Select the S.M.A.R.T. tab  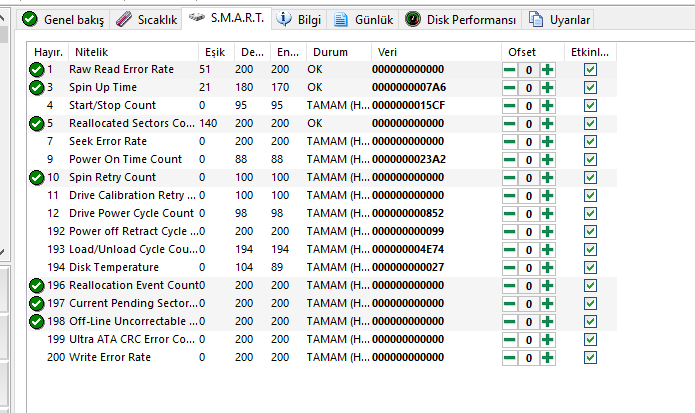pyautogui.click(x=226, y=18)
